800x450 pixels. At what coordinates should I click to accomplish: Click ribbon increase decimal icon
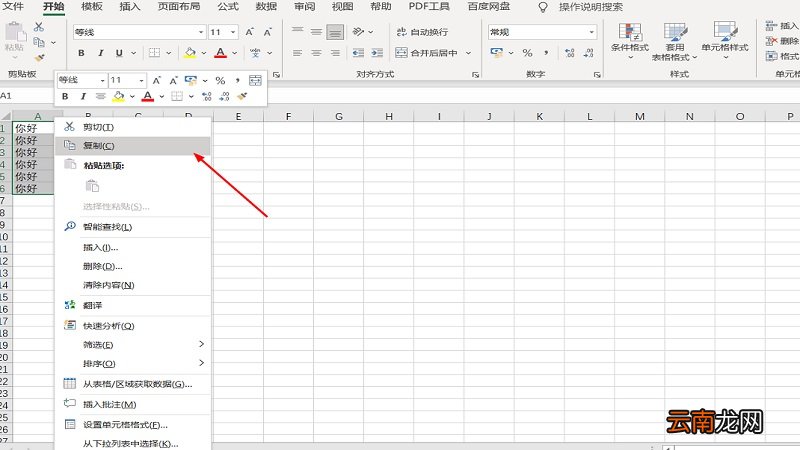(570, 53)
